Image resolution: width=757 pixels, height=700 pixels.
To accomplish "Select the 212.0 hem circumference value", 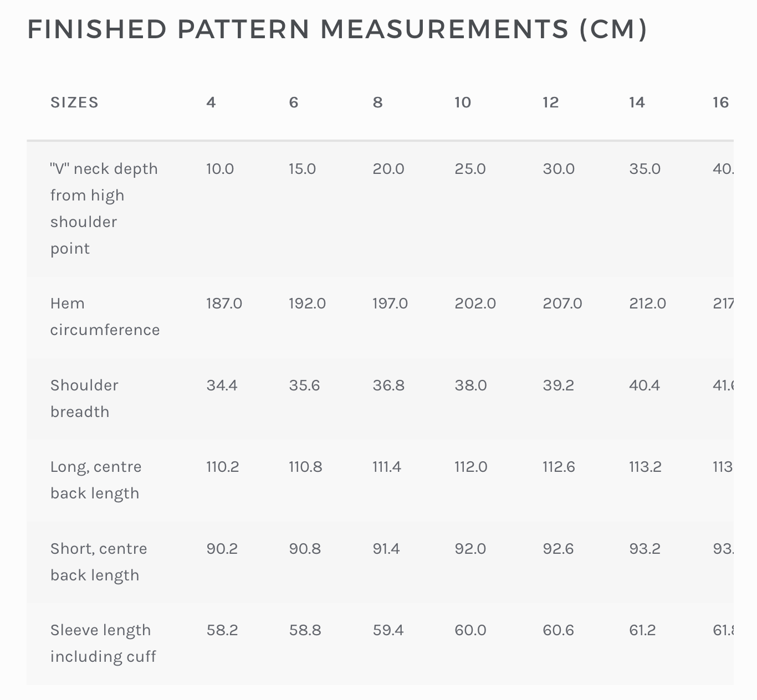I will click(648, 303).
